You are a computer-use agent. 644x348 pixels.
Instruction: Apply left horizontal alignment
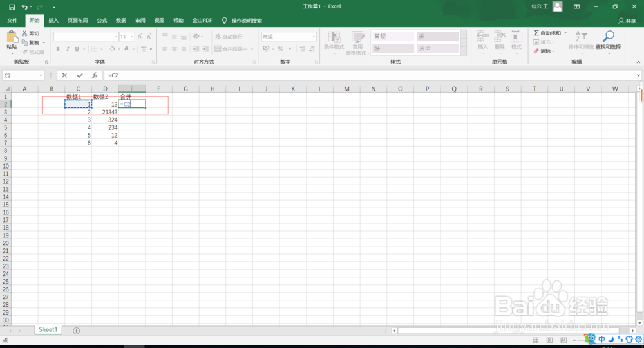click(165, 49)
